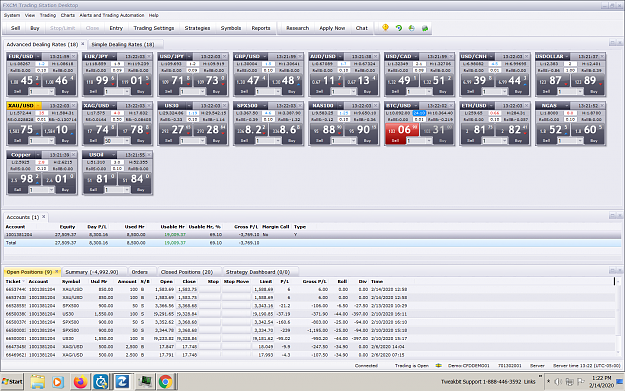Open the EUR/USD symbol dropdown
625x391 pixels.
click(38, 57)
